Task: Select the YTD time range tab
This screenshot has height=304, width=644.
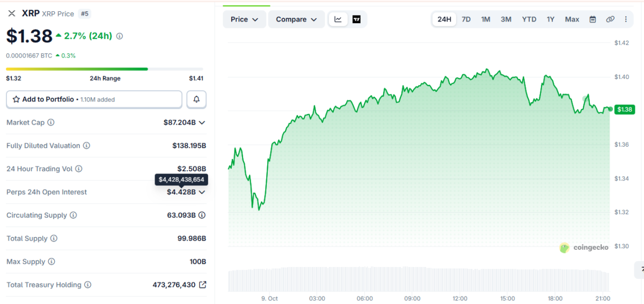Action: pos(529,19)
